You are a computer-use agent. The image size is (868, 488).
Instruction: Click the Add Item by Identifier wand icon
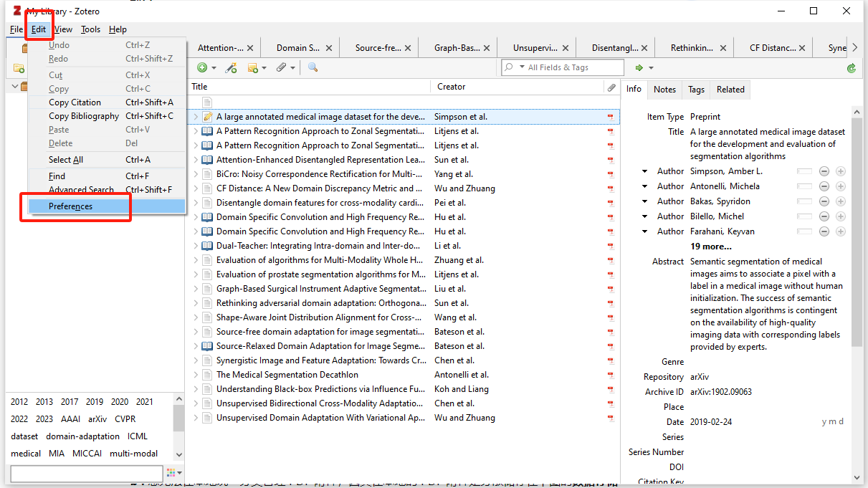tap(231, 67)
